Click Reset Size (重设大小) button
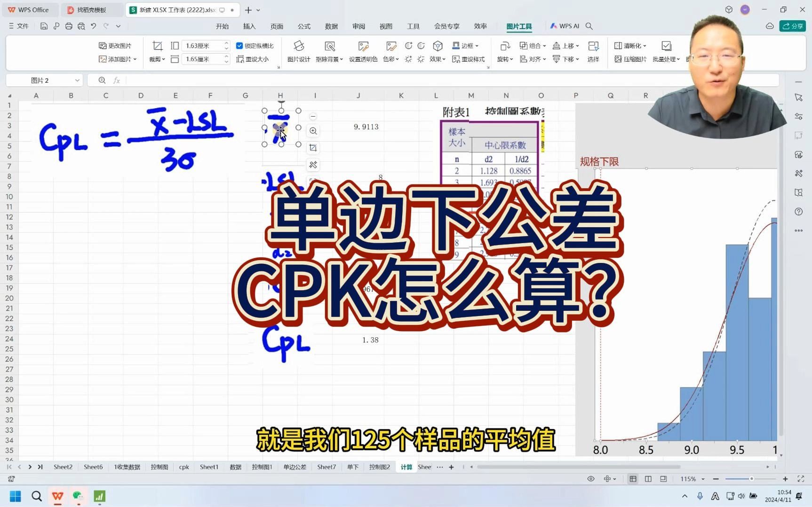Image resolution: width=812 pixels, height=507 pixels. [x=253, y=59]
